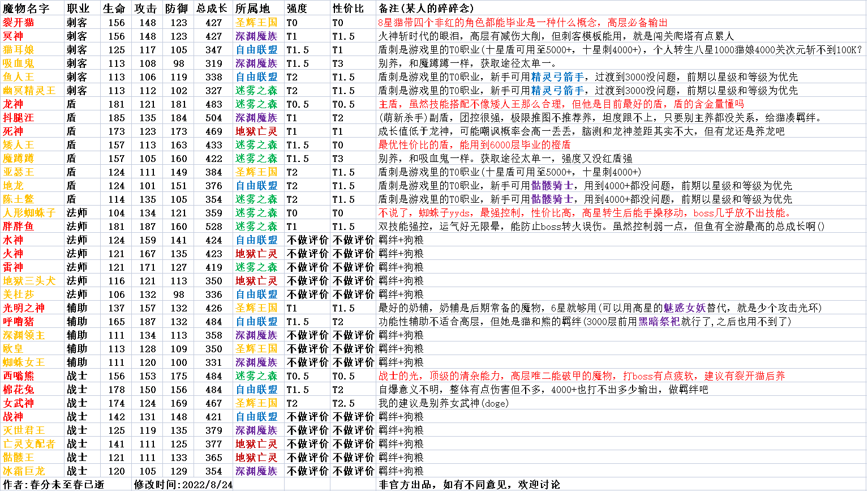Select the 骷髅王 name cell
This screenshot has width=868, height=491.
coord(19,458)
